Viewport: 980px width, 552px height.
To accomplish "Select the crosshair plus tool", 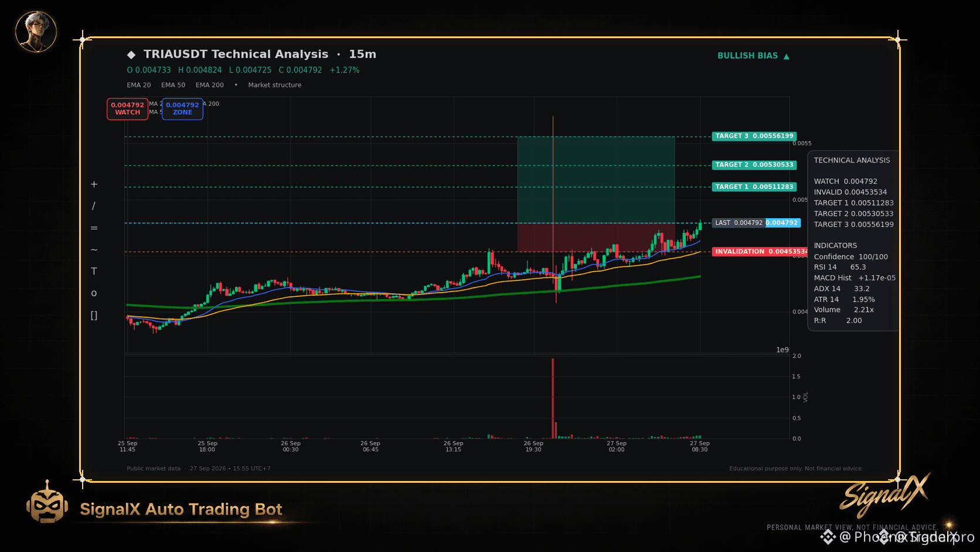I will [x=94, y=184].
